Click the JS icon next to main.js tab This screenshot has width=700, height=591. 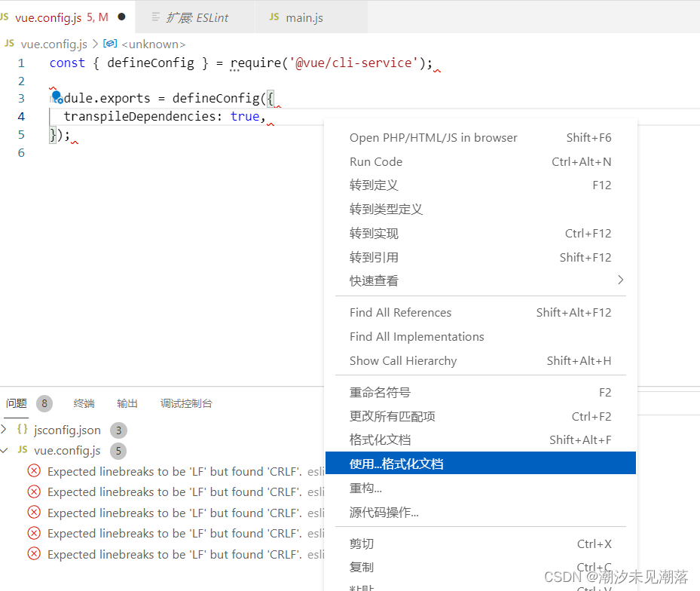click(274, 16)
